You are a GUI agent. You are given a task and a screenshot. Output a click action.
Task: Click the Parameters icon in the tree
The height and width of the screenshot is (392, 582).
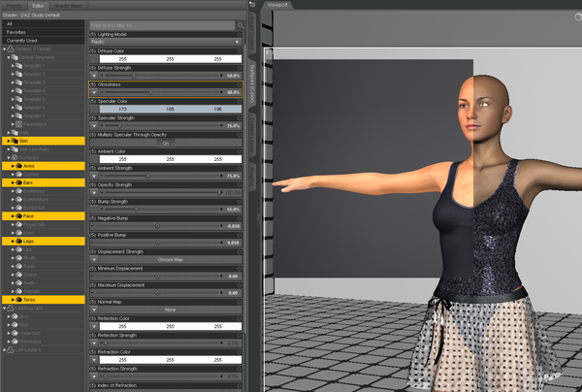[18, 124]
